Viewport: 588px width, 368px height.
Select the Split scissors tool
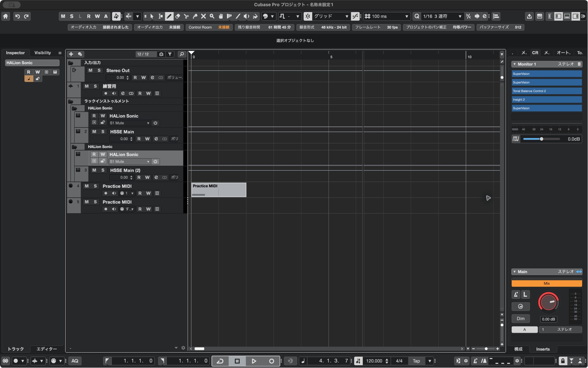click(x=186, y=16)
